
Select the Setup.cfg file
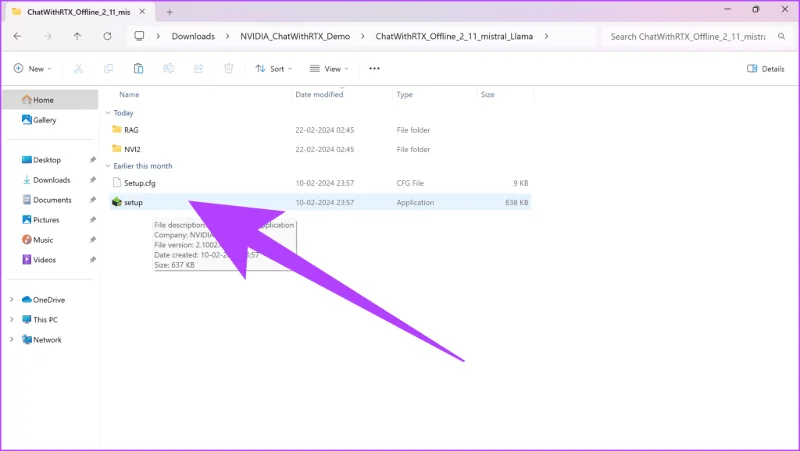point(320,183)
